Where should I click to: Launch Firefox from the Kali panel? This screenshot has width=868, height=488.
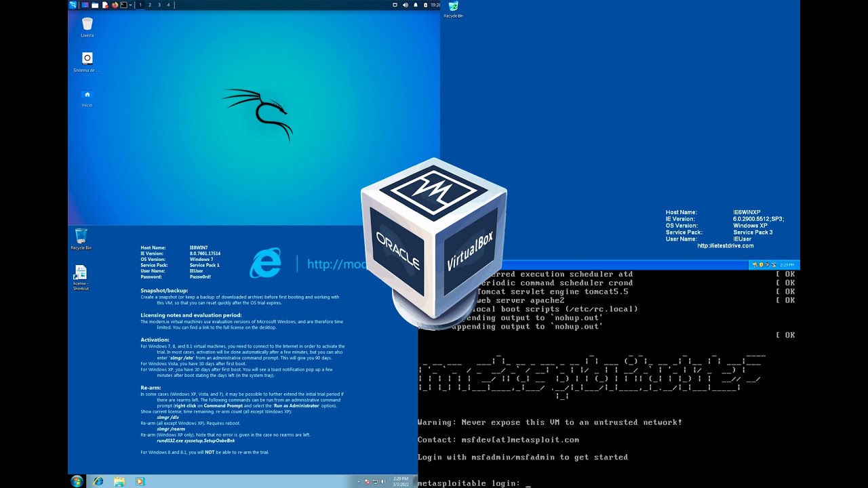(x=115, y=5)
